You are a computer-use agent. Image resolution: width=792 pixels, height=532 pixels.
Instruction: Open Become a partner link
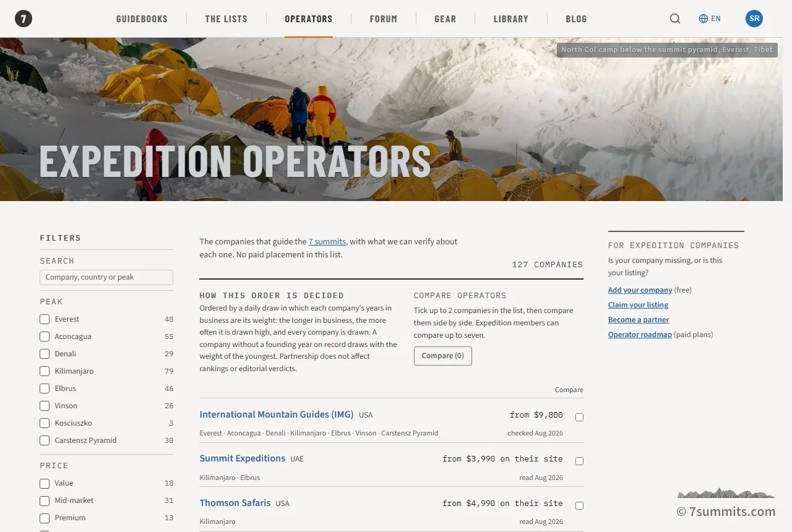(639, 320)
